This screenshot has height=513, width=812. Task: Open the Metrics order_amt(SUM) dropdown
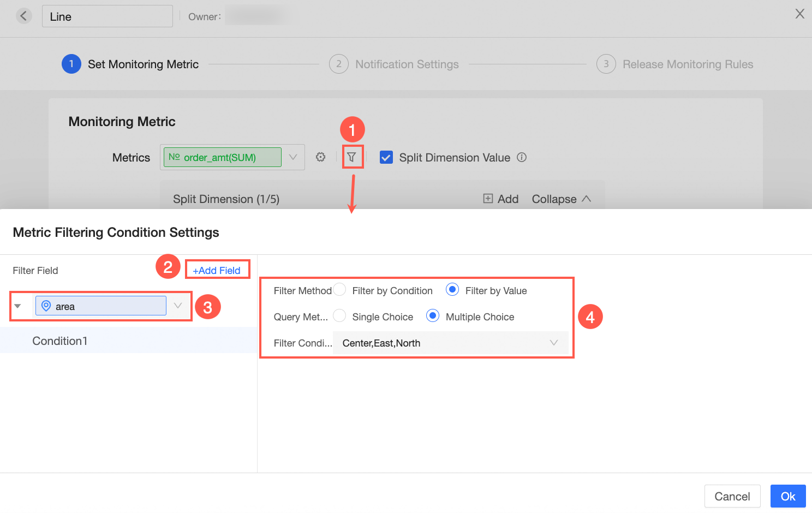293,157
